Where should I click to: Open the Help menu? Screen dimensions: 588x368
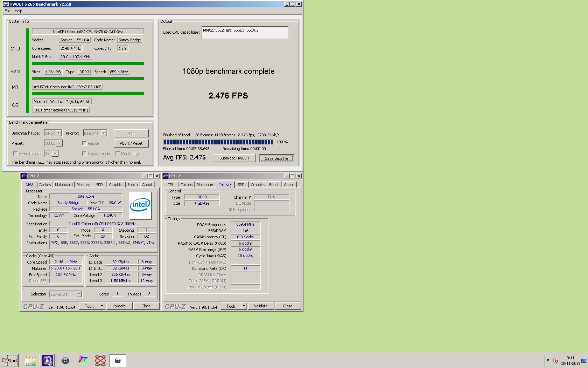tap(19, 11)
